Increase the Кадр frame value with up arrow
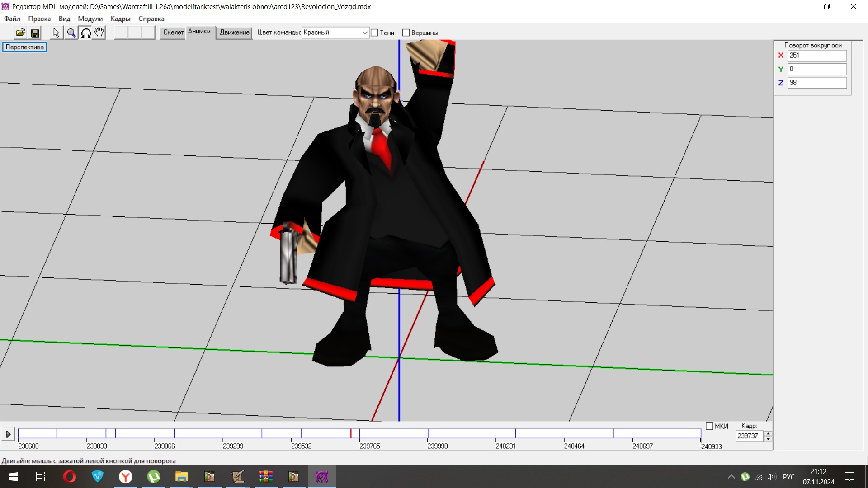Image resolution: width=868 pixels, height=488 pixels. [768, 433]
